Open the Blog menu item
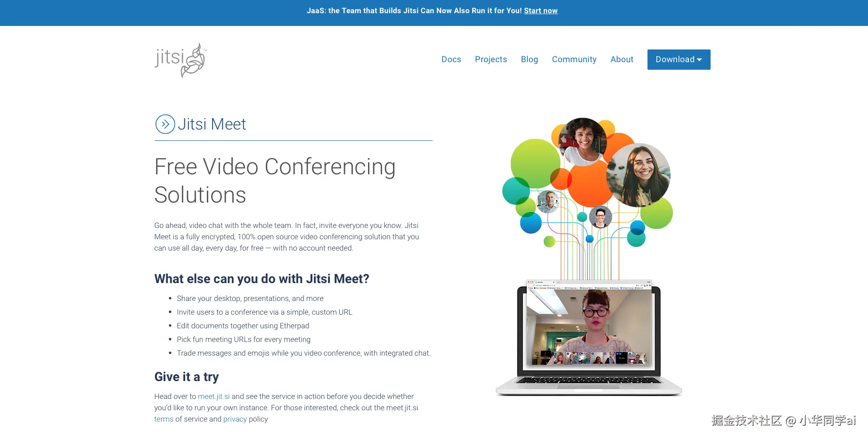Image resolution: width=868 pixels, height=439 pixels. 529,59
